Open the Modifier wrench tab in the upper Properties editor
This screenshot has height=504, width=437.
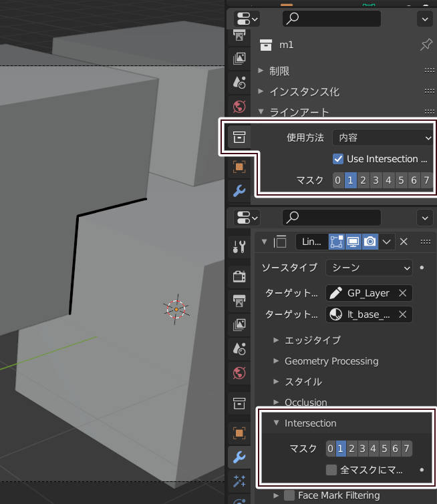click(239, 191)
